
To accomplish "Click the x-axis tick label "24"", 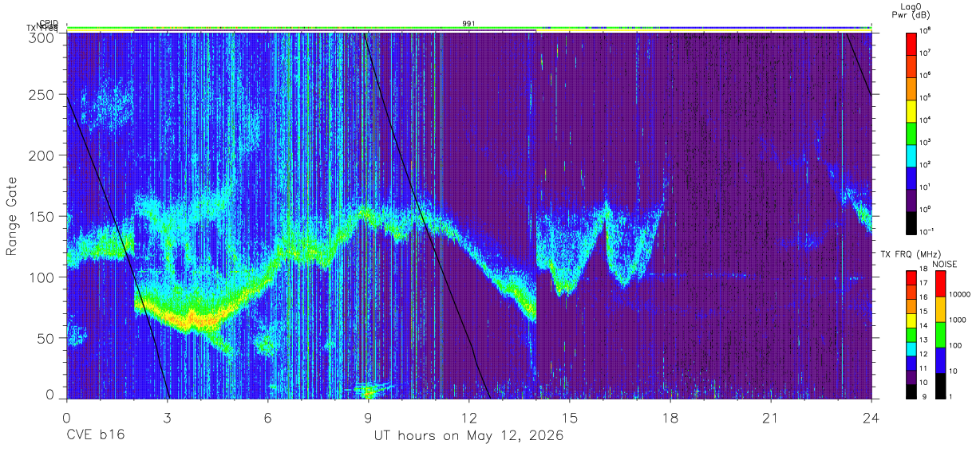I will [871, 418].
